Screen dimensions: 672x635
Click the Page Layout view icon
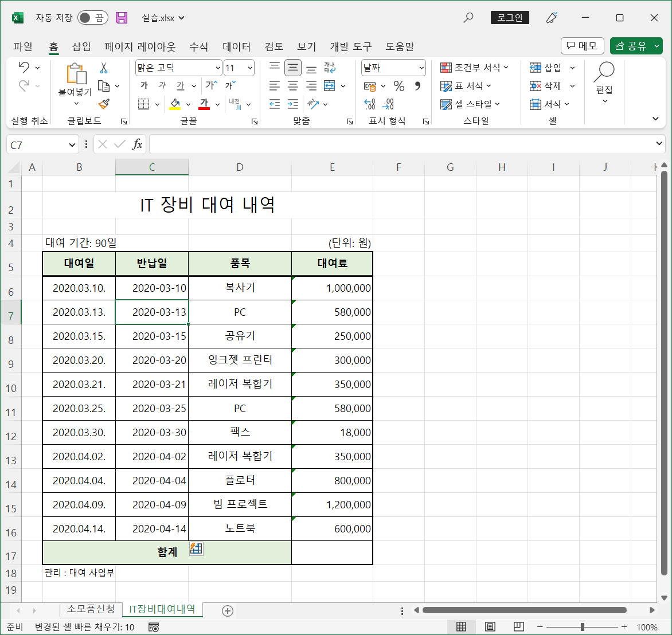(490, 627)
